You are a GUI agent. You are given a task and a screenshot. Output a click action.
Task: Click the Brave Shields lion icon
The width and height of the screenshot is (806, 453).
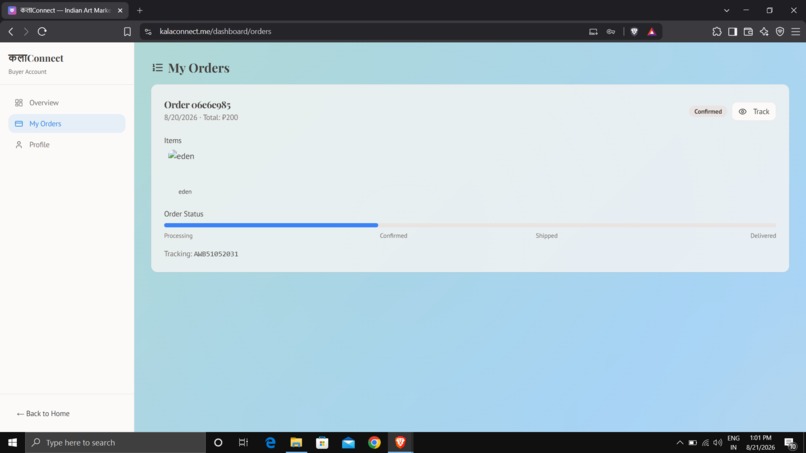tap(634, 31)
